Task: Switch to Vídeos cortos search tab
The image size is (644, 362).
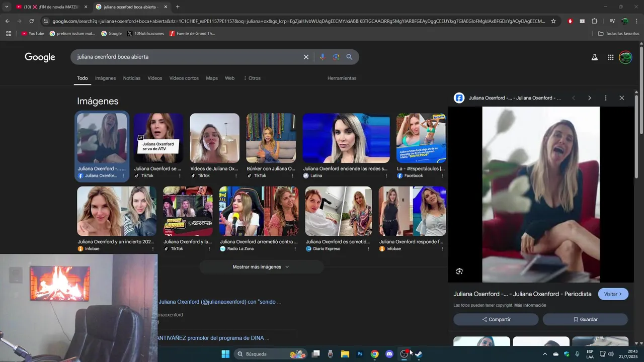Action: point(184,78)
